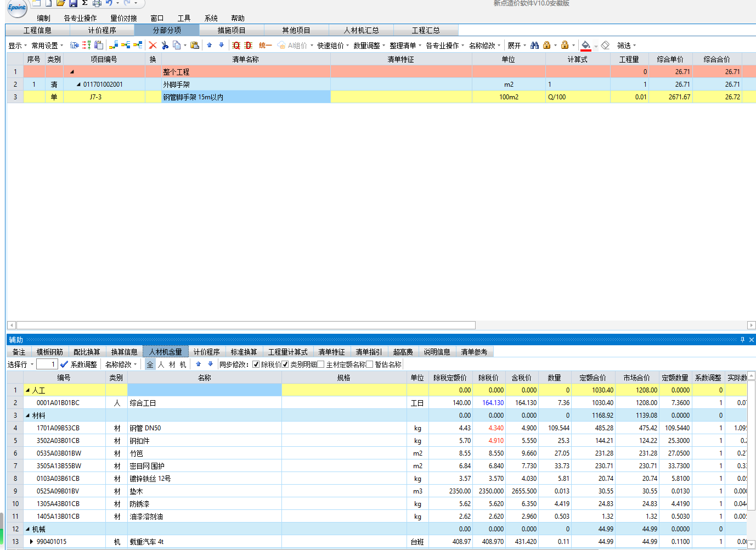
Task: Open the fill color dropdown arrow
Action: (x=596, y=46)
